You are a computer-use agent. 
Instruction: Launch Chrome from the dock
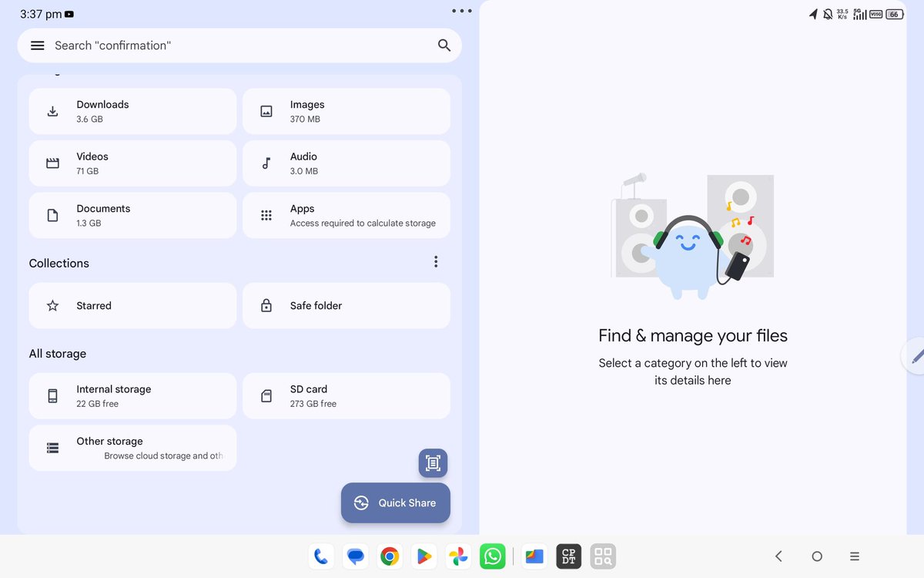390,556
